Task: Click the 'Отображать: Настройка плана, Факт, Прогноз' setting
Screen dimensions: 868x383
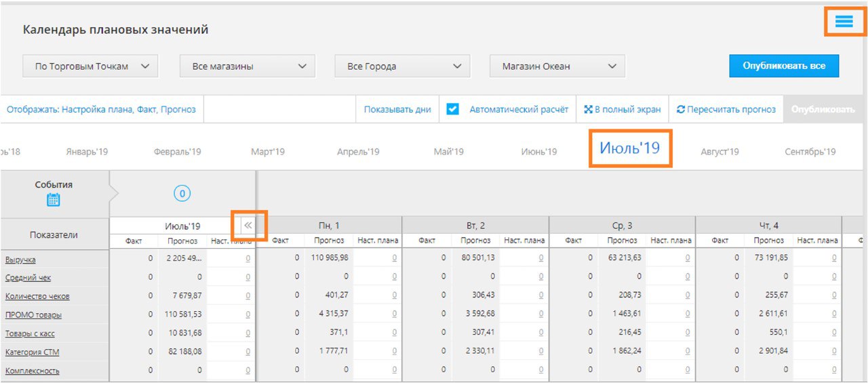Action: (101, 110)
